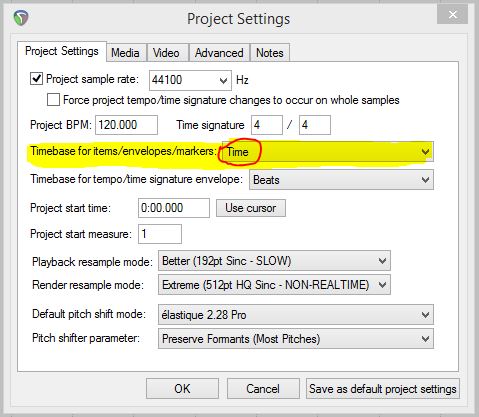Enable force tempo changes on whole samples
This screenshot has height=417, width=479.
coord(53,100)
